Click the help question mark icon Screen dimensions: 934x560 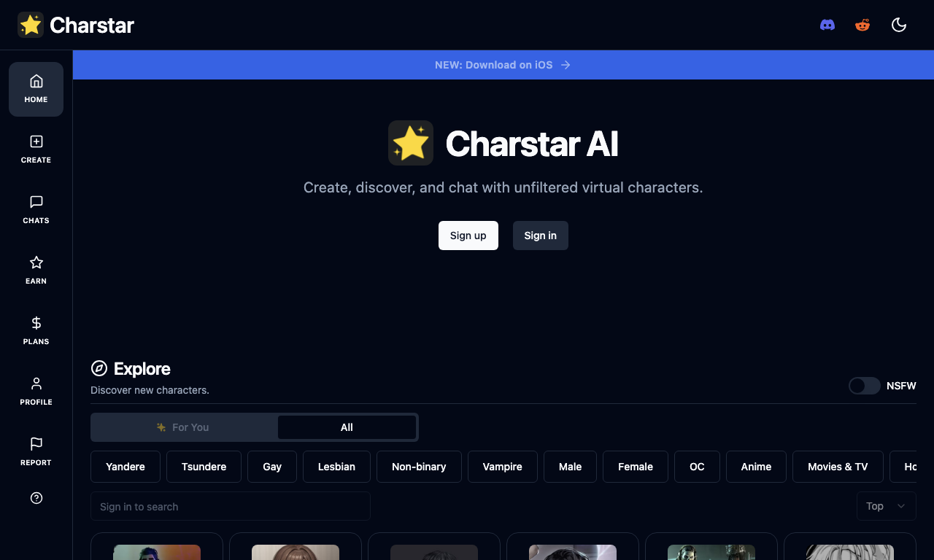click(x=36, y=498)
